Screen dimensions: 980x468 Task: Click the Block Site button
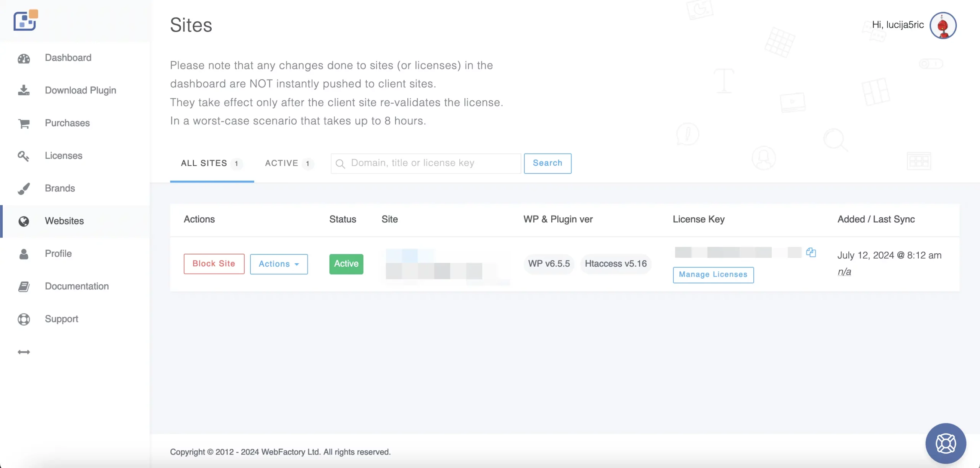[213, 263]
